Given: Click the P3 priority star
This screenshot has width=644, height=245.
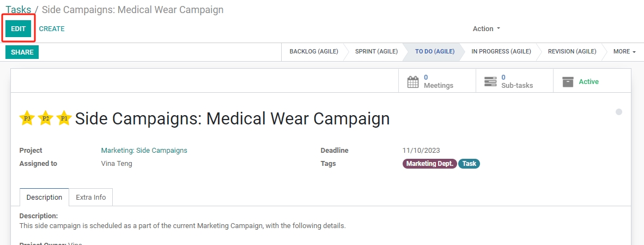Looking at the screenshot, I should (27, 118).
